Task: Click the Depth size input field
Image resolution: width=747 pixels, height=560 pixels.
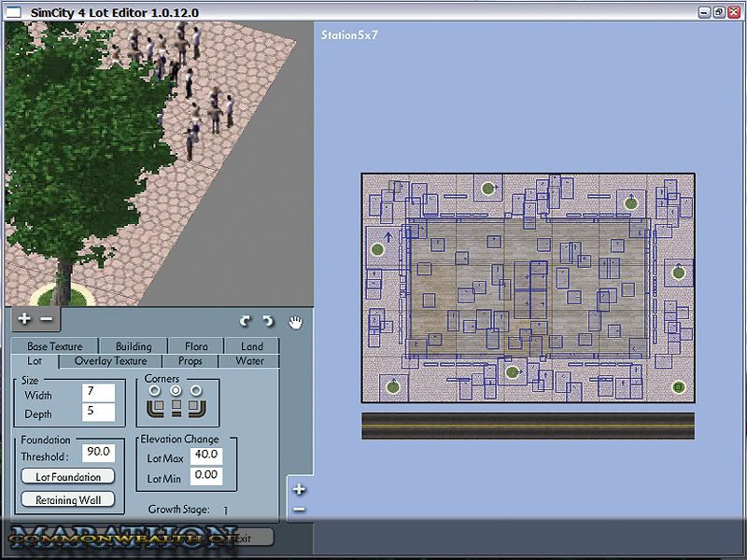Action: 98,412
